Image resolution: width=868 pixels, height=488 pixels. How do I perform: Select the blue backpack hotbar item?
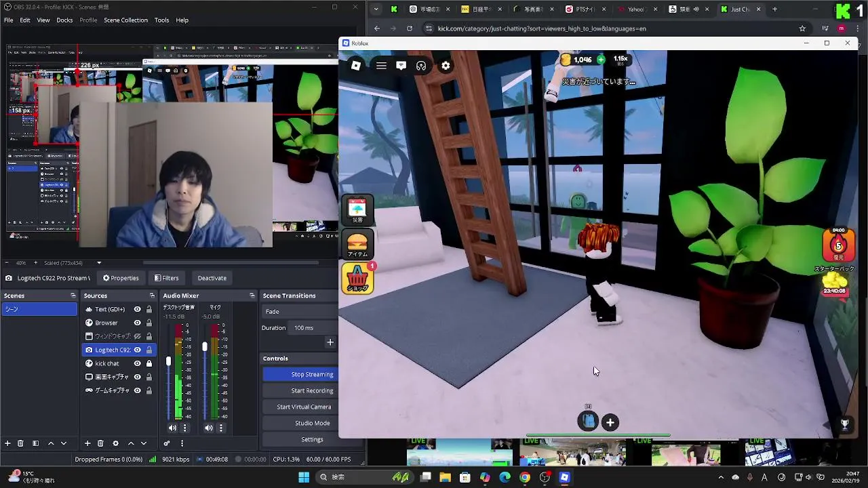(x=588, y=422)
